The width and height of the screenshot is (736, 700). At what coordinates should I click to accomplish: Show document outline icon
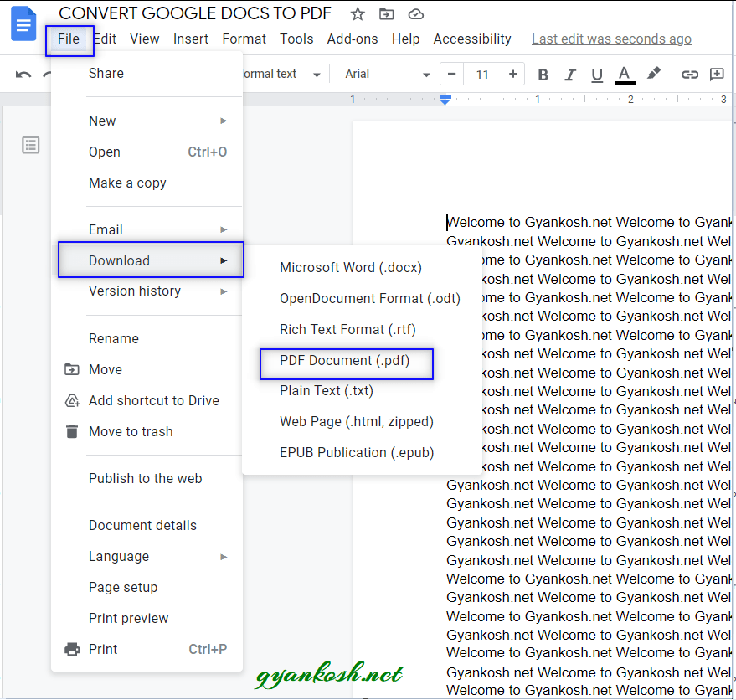31,145
